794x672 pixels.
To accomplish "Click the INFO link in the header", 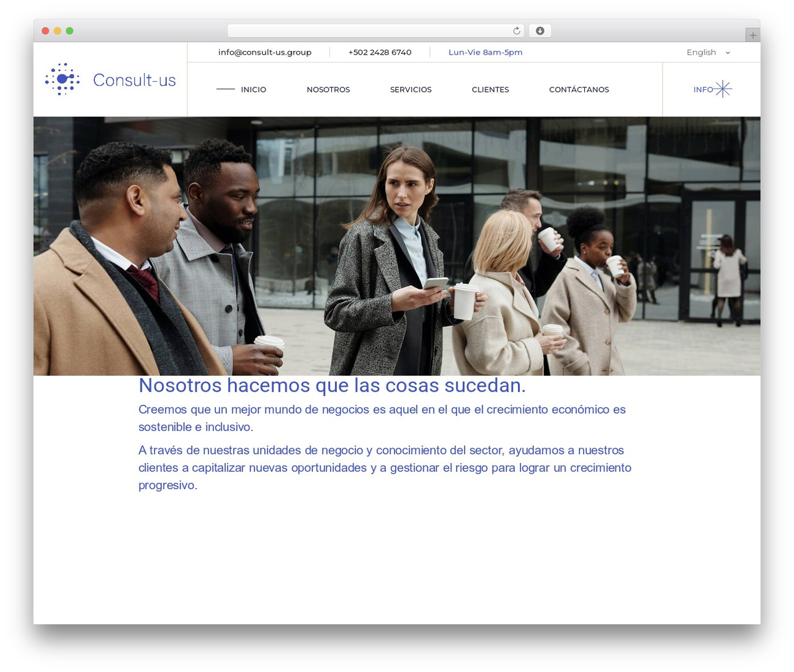I will [x=703, y=90].
